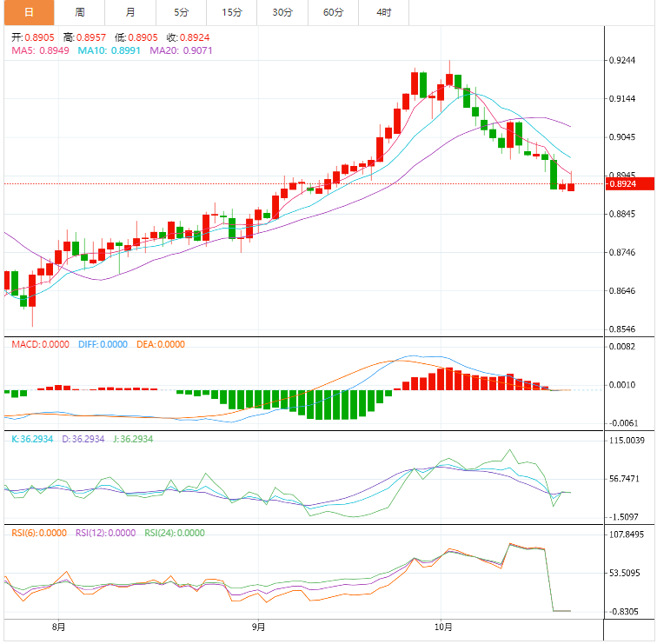
Task: Click the RSI(6) indicator label
Action: point(38,534)
